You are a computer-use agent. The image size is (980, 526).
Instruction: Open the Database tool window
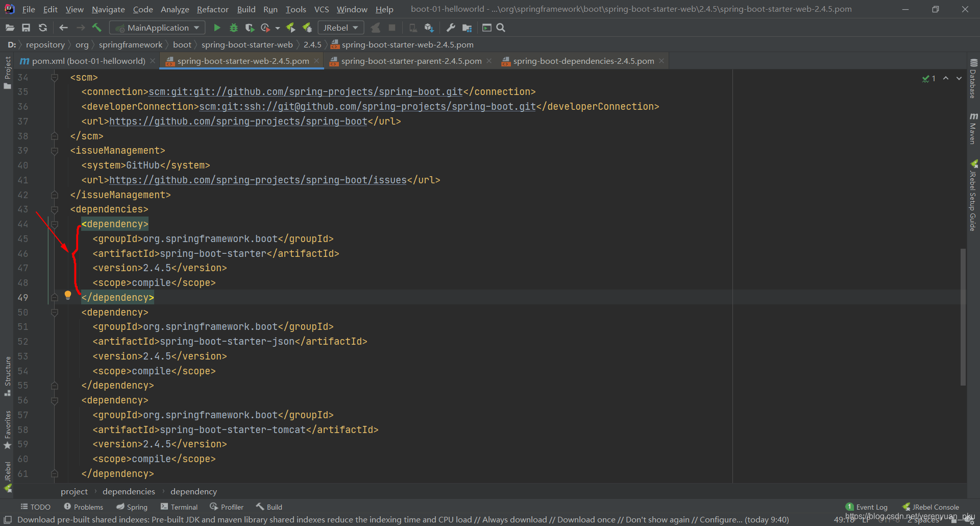tap(973, 79)
